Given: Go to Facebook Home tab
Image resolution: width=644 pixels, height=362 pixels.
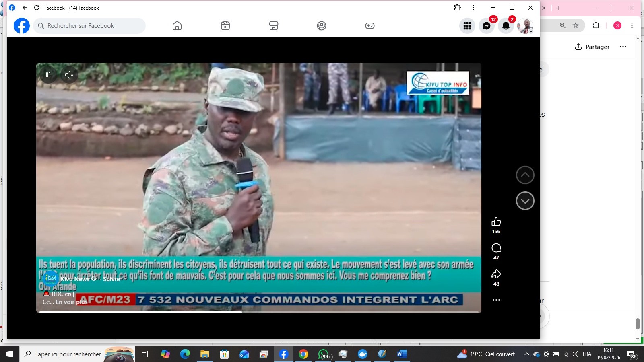Looking at the screenshot, I should coord(177,26).
